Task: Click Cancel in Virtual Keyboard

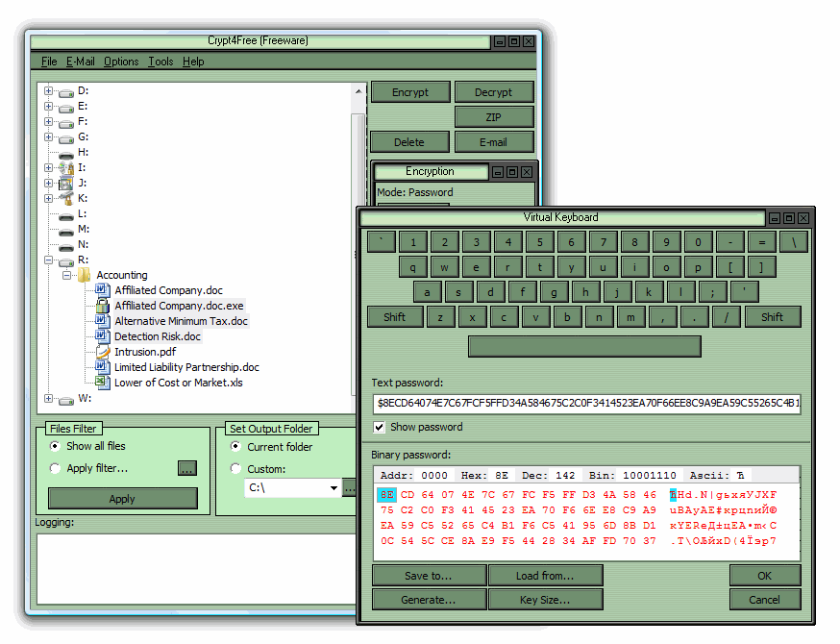Action: click(x=765, y=600)
